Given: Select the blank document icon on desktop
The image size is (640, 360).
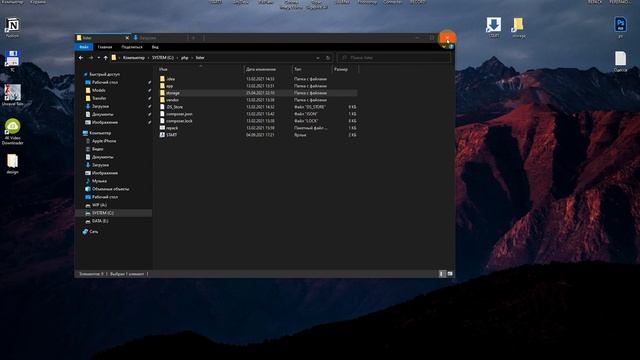Looking at the screenshot, I should [620, 61].
